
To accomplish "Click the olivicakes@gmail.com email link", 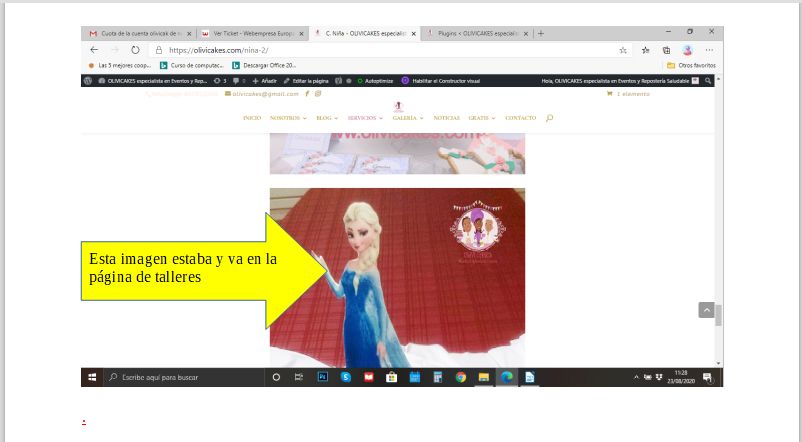I will tap(261, 94).
